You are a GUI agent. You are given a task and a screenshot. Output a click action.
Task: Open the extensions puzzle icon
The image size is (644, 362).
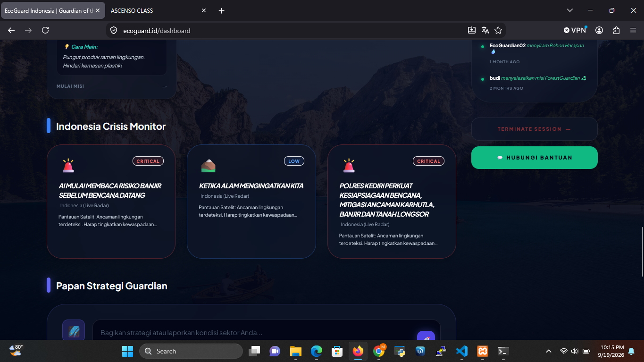click(x=616, y=30)
